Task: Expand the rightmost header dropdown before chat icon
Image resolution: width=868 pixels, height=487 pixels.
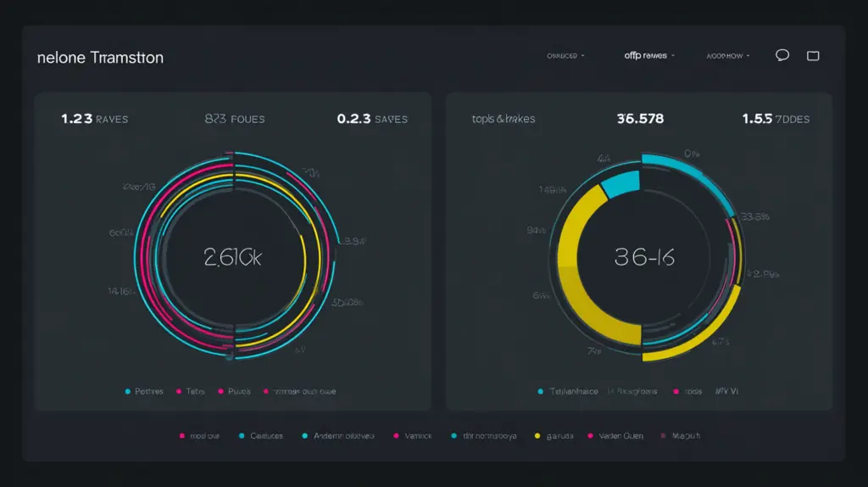Action: [728, 56]
